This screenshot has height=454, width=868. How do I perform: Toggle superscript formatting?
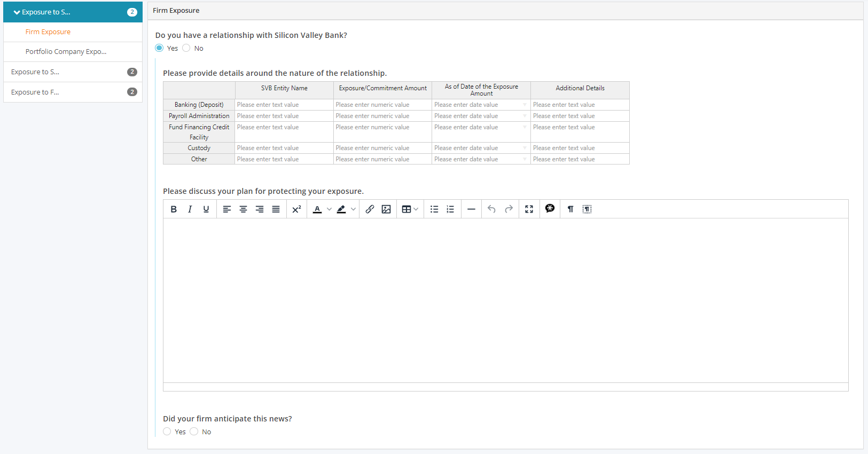296,209
